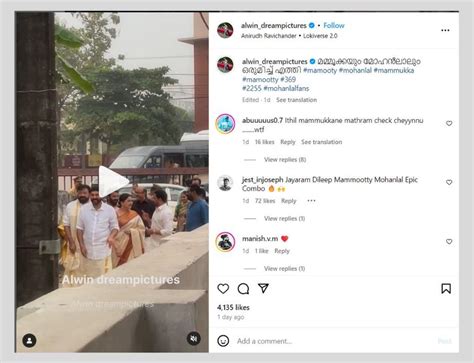Open jest_injoseph profile picture
This screenshot has width=474, height=363.
point(225,183)
